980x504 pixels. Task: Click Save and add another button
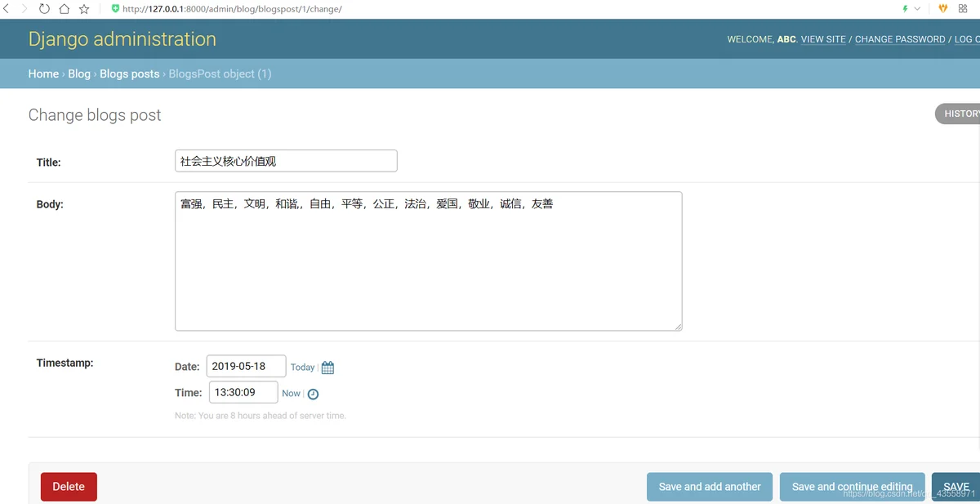pos(710,487)
